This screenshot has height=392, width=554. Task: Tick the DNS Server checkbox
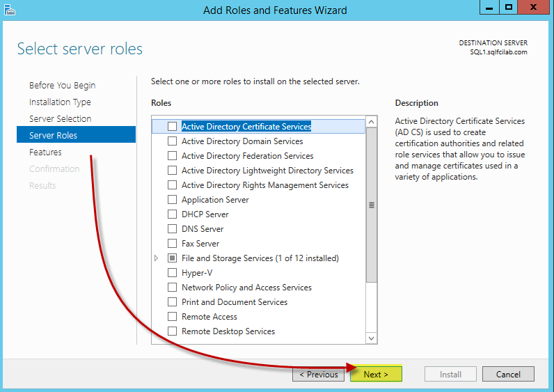(x=172, y=228)
